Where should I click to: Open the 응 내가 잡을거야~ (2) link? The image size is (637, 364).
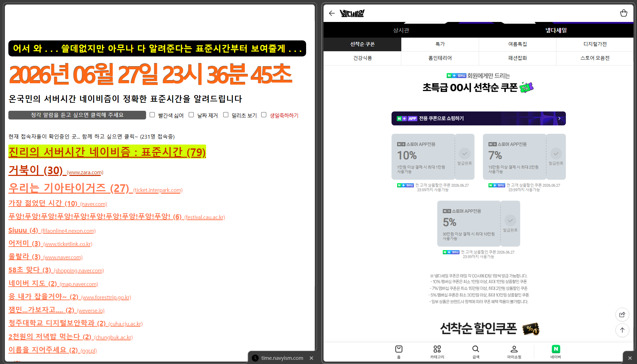tap(70, 297)
